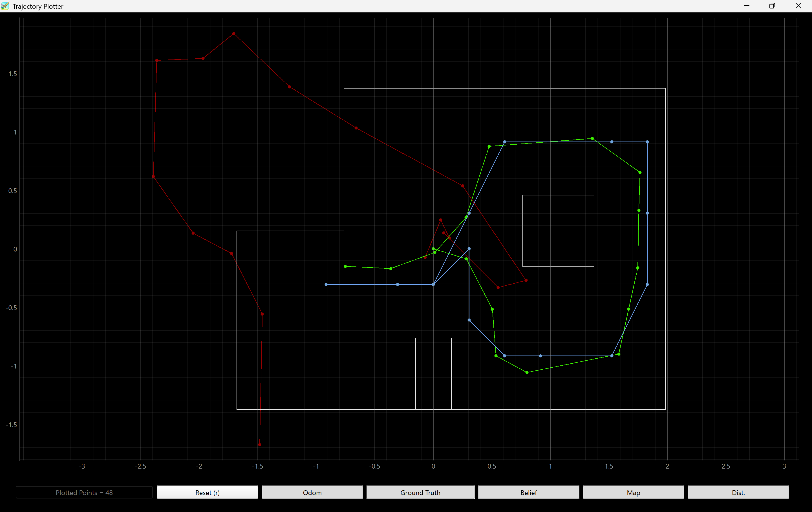
Task: Minimize the Trajectory Plotter window
Action: [x=747, y=6]
